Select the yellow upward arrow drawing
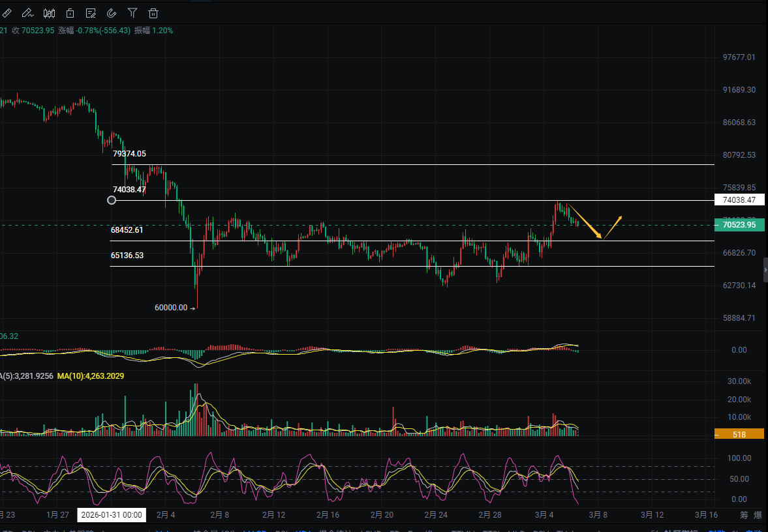768x532 pixels. coord(613,227)
